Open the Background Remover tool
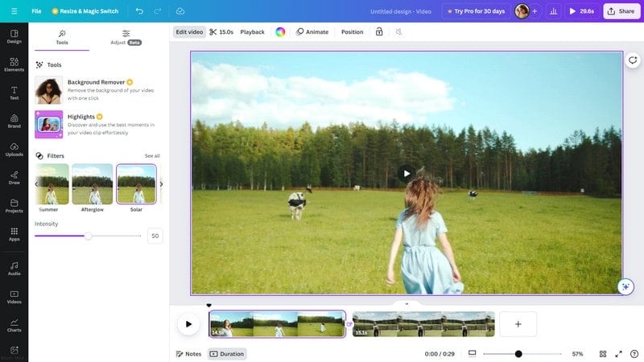644x362 pixels. pyautogui.click(x=95, y=90)
